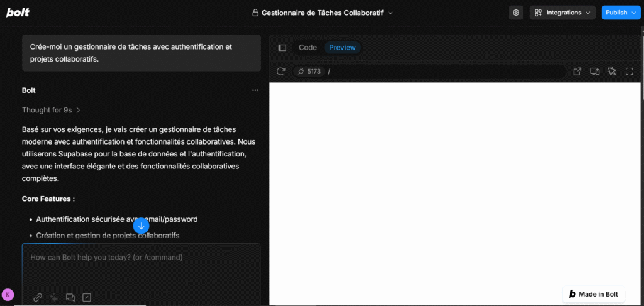Viewport: 644px width, 306px height.
Task: Open the preview in a new tab
Action: pyautogui.click(x=577, y=72)
